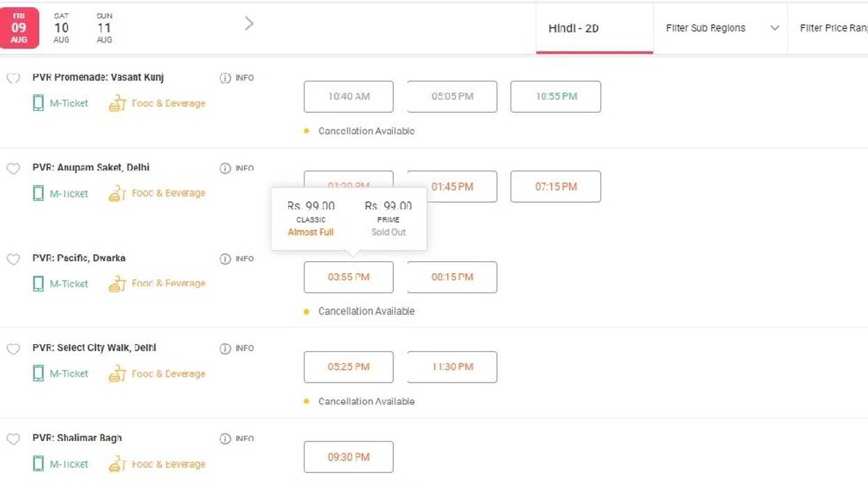Screen dimensions: 868x487
Task: Click info icon for PVR Anupam Saket
Action: 225,169
